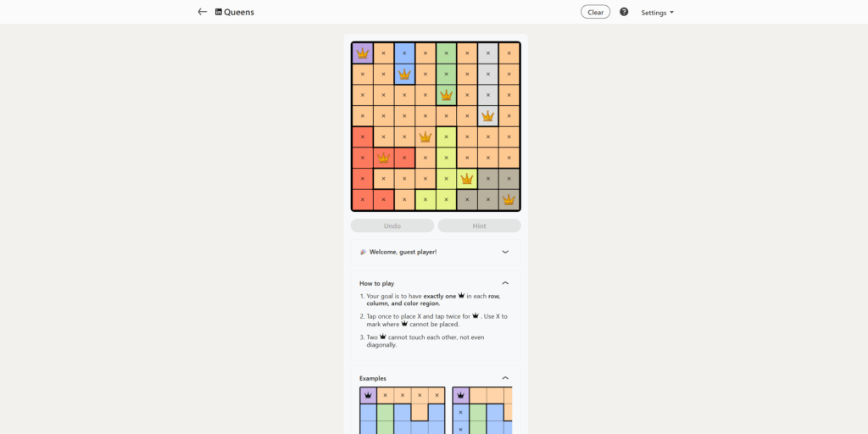Go back using the left arrow icon
This screenshot has height=434, width=868.
pyautogui.click(x=202, y=12)
